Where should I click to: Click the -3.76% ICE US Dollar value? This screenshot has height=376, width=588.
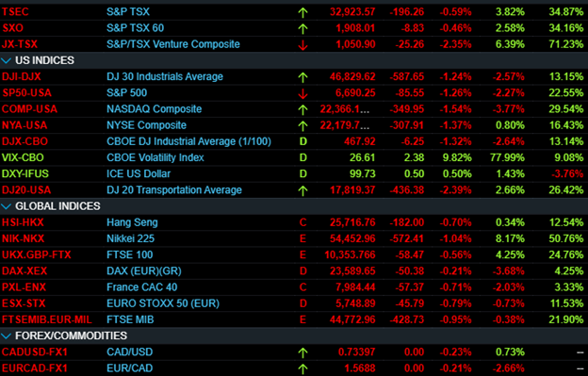pos(567,174)
